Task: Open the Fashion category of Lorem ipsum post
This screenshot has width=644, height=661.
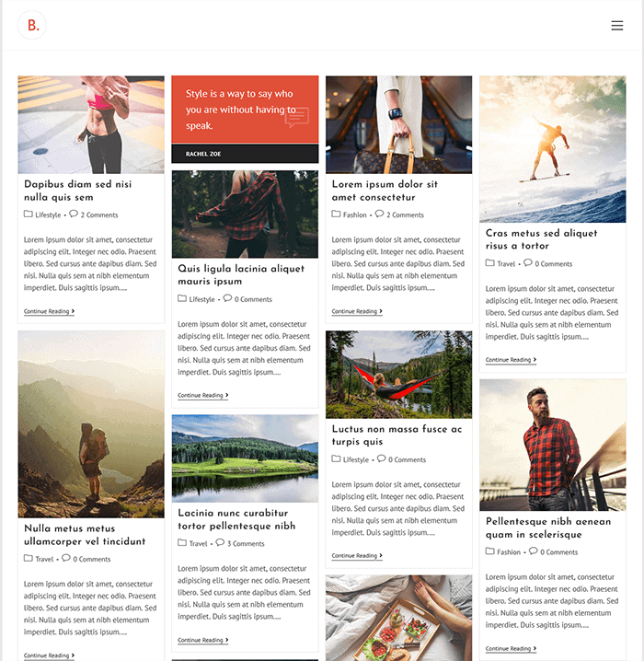Action: pos(354,215)
